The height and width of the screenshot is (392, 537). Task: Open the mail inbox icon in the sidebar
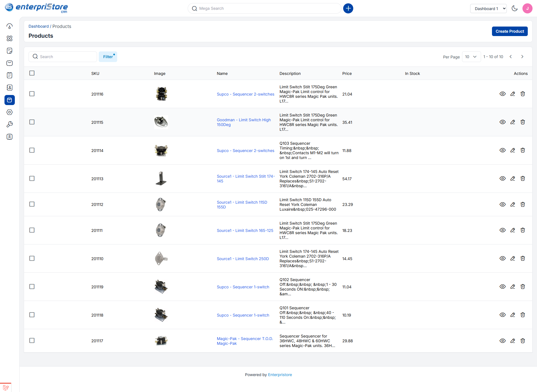click(10, 63)
